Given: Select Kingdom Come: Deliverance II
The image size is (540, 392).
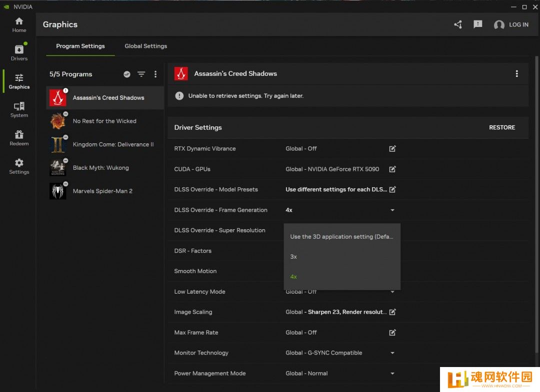Looking at the screenshot, I should [x=105, y=144].
